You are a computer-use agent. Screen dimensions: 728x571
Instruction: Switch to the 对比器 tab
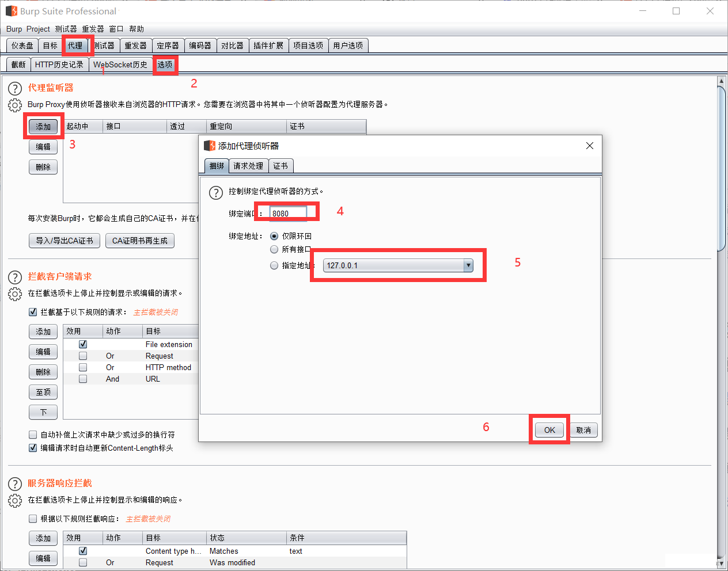[x=232, y=45]
